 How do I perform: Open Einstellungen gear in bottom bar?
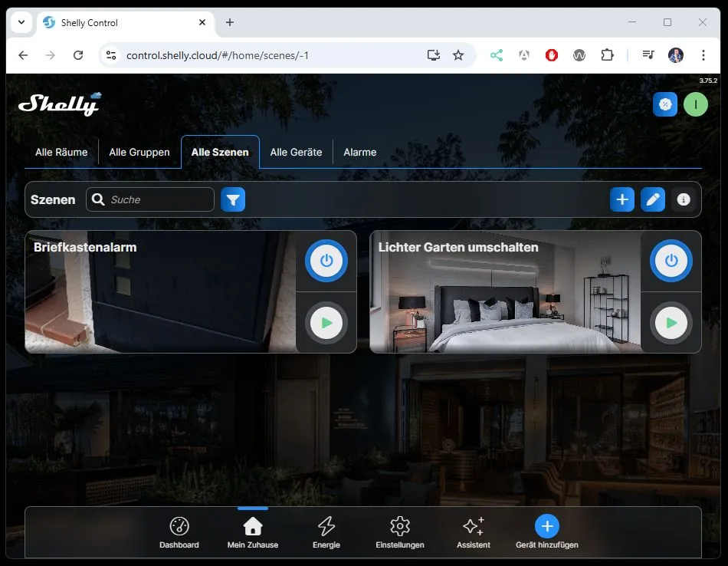click(399, 533)
